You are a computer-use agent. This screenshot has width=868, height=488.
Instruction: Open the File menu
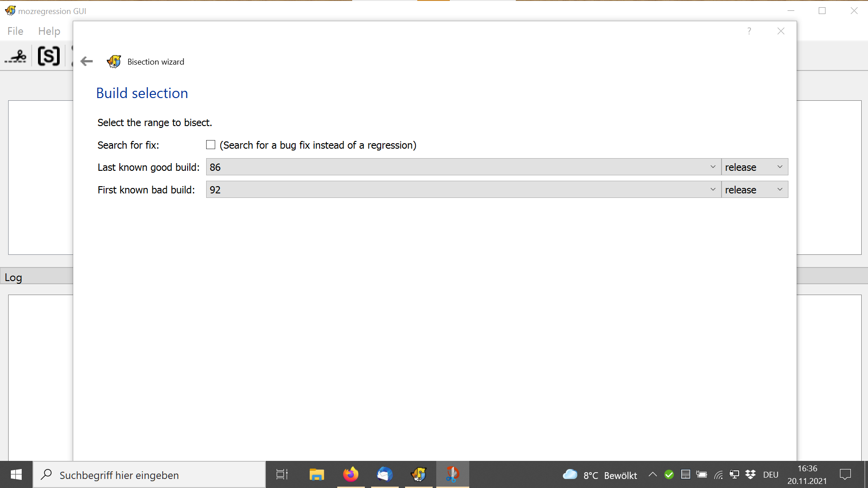[15, 31]
